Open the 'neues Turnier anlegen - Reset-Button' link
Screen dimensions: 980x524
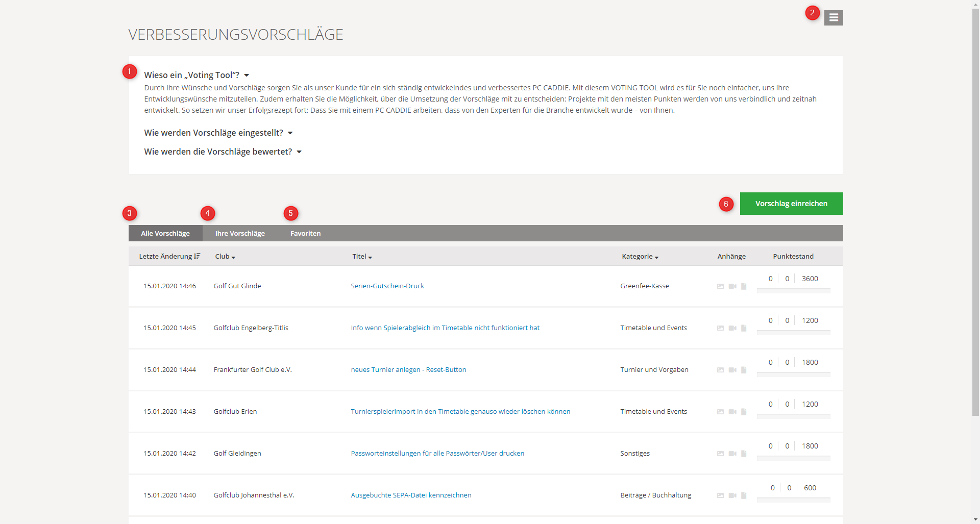click(408, 370)
